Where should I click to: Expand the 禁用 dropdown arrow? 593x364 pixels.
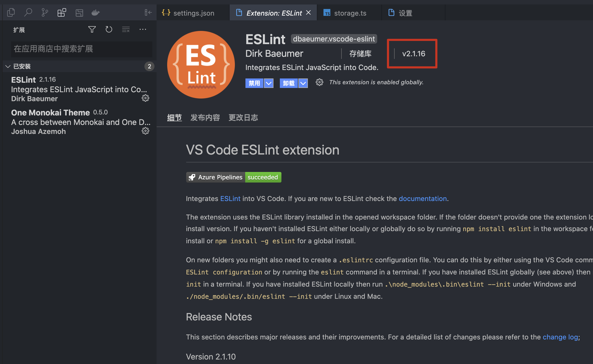[x=269, y=83]
